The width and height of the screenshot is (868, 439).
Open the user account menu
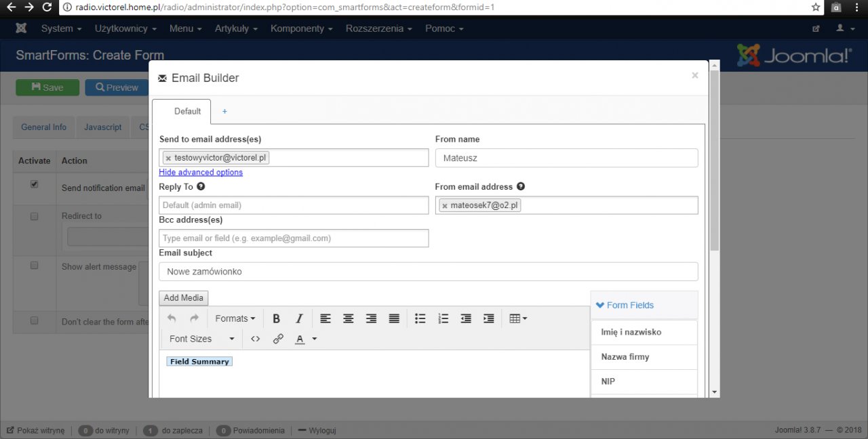click(844, 28)
